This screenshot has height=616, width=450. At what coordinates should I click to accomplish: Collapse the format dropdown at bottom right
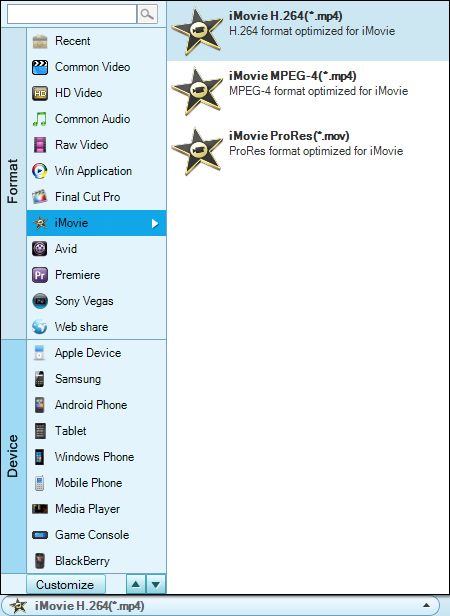426,605
